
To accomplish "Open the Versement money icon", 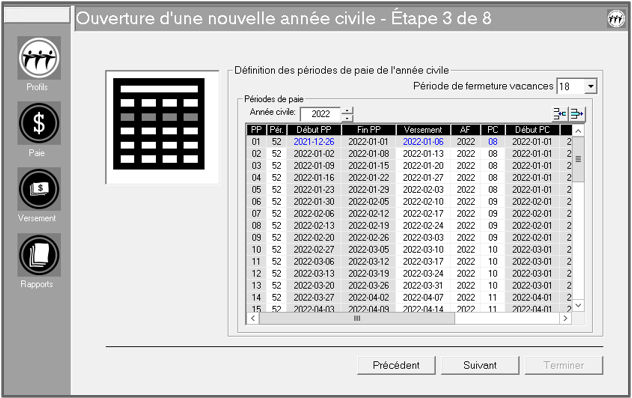I will pyautogui.click(x=39, y=189).
